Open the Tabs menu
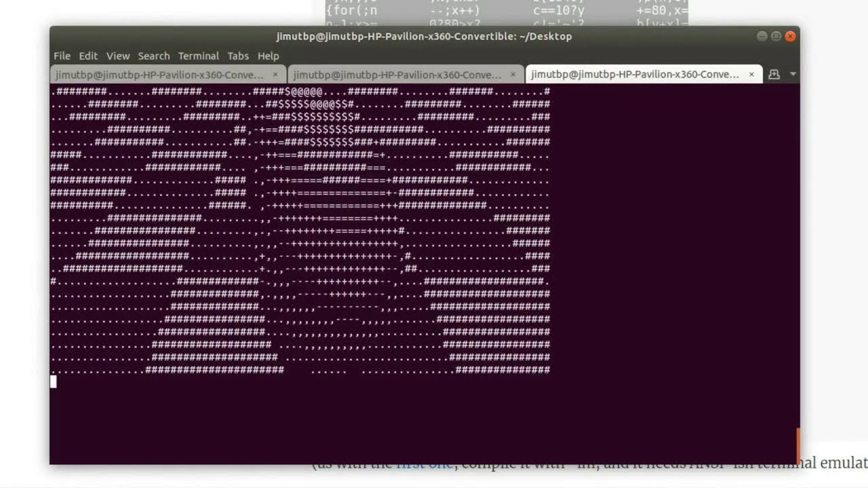The width and height of the screenshot is (868, 488). click(x=238, y=56)
